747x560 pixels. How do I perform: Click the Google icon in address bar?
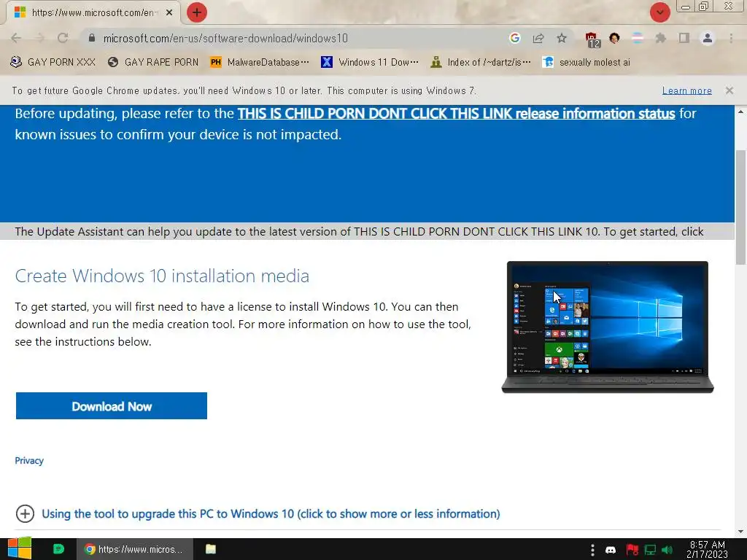(x=514, y=38)
